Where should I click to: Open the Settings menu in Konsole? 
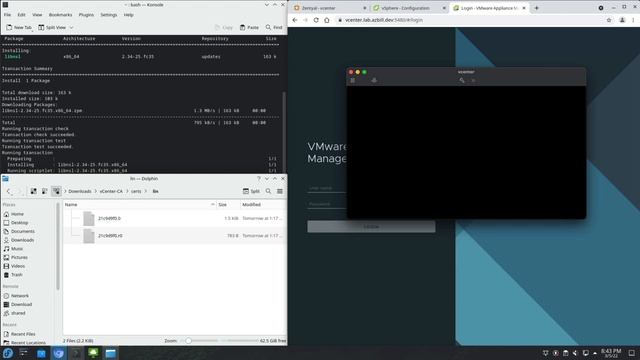pos(109,15)
